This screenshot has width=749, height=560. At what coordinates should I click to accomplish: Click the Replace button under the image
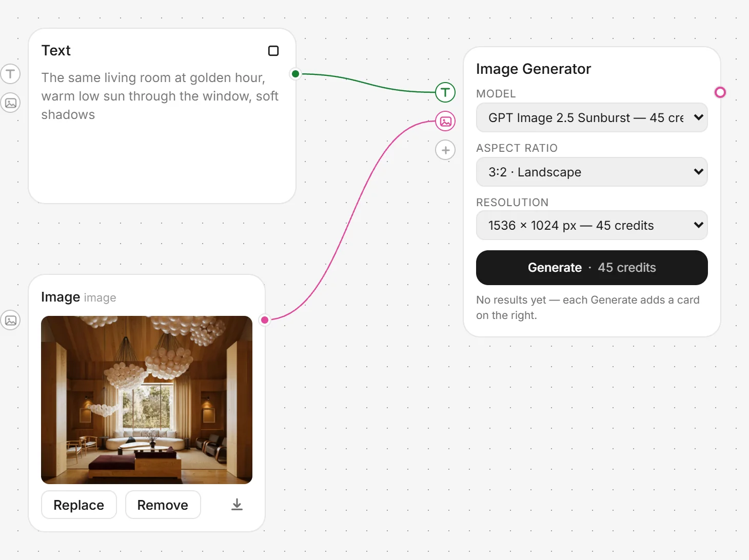79,505
